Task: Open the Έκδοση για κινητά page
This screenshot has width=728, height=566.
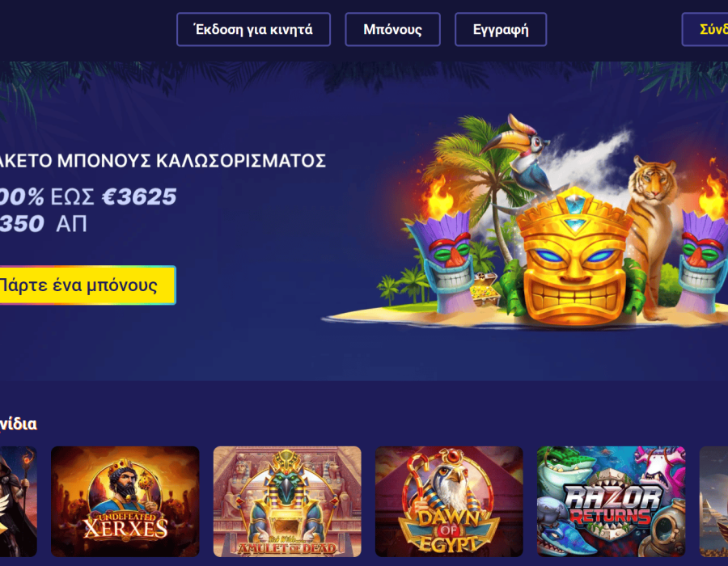Action: (x=253, y=29)
